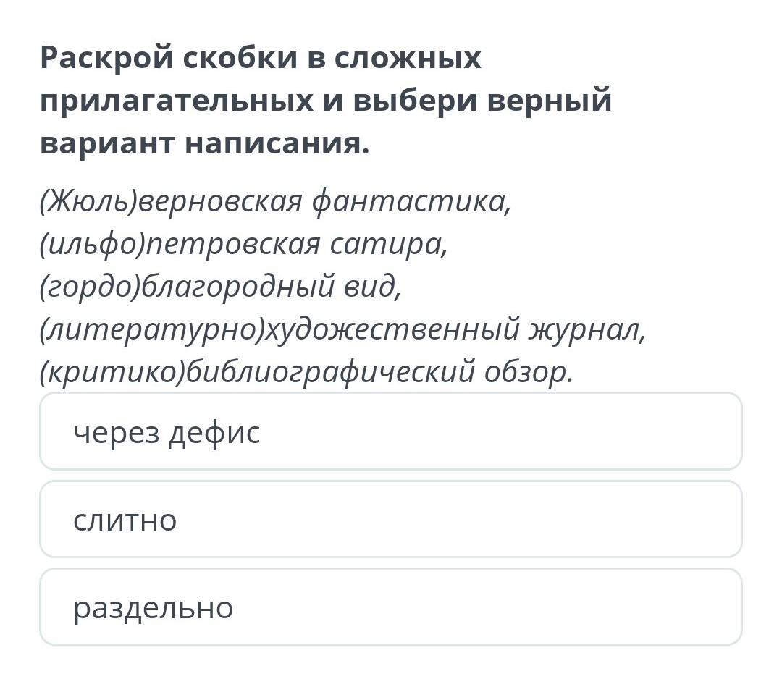Viewport: 782px width, 700px height.
Task: Click the word "обзор"
Action: [529, 373]
